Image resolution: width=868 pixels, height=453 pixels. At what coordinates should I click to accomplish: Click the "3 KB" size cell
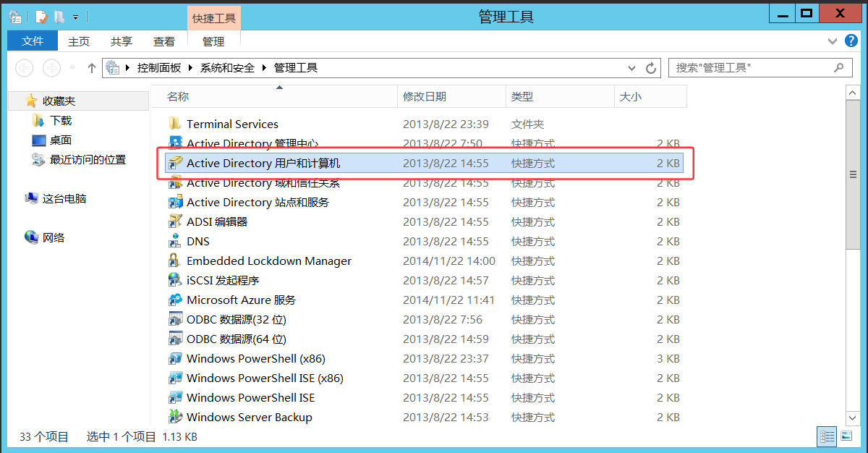click(668, 358)
